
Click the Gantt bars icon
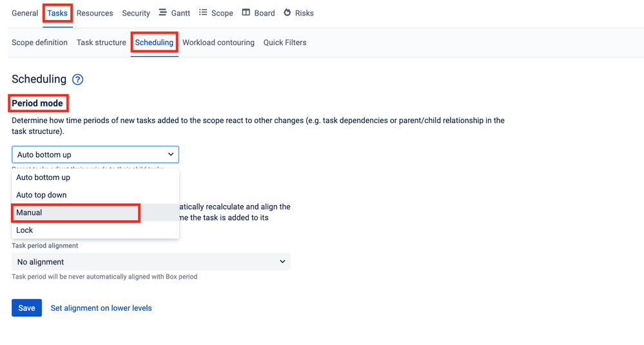tap(162, 13)
